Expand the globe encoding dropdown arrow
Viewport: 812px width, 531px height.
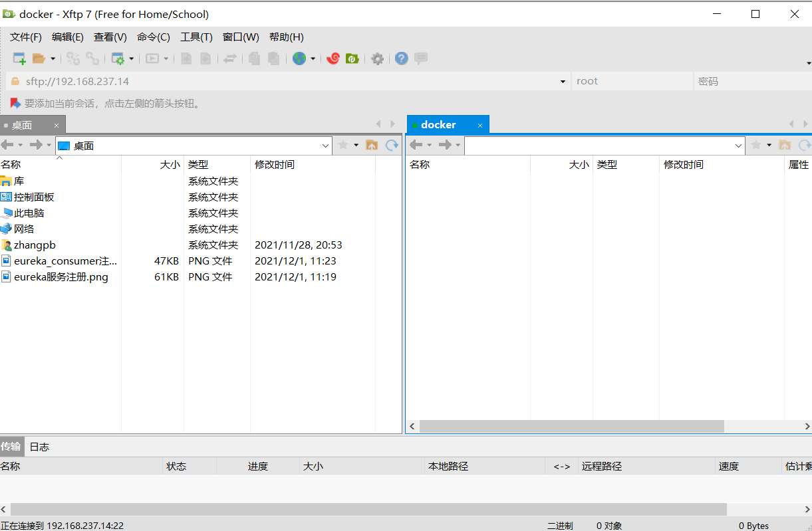[x=313, y=58]
